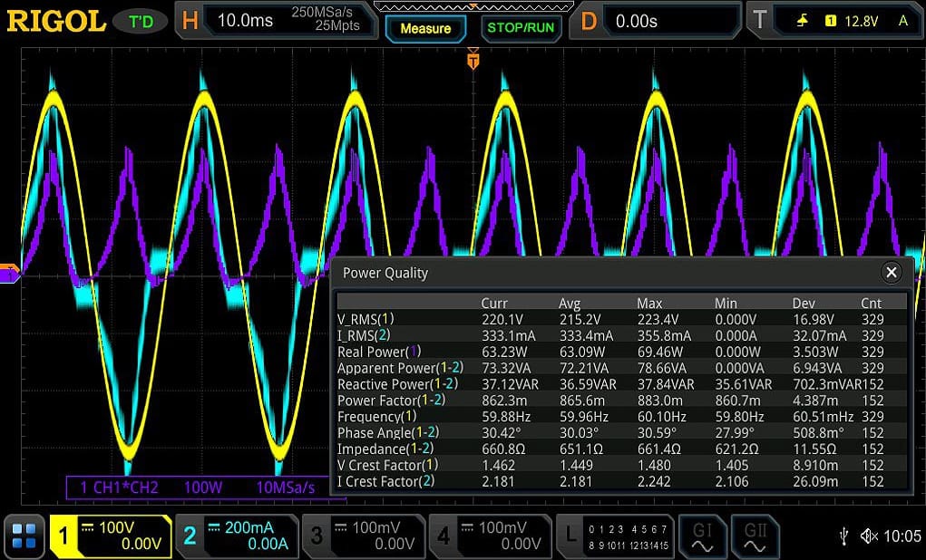
Task: Tap the RIGOL logo
Action: (56, 22)
